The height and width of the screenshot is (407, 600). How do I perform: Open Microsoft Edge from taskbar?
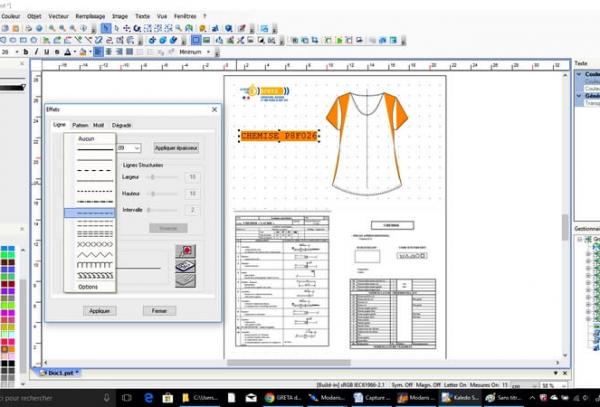point(148,398)
